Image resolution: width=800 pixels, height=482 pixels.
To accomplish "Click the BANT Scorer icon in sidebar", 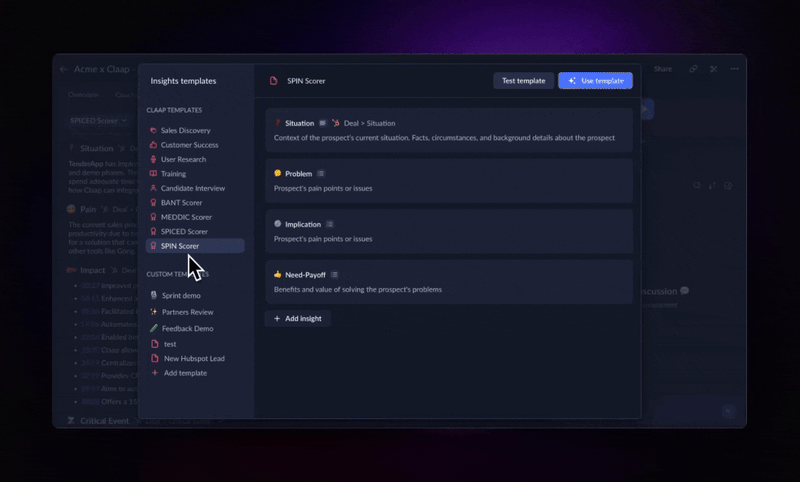I will click(153, 202).
